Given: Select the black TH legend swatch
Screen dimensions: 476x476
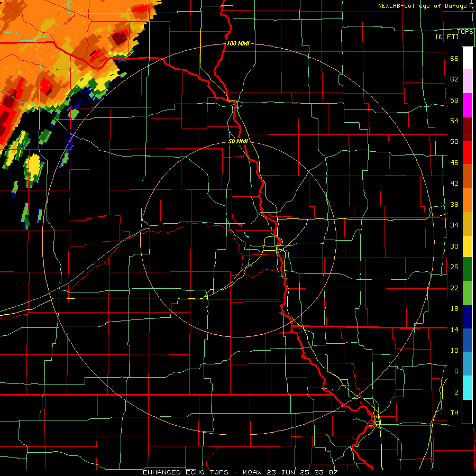Looking at the screenshot, I should pos(467,411).
